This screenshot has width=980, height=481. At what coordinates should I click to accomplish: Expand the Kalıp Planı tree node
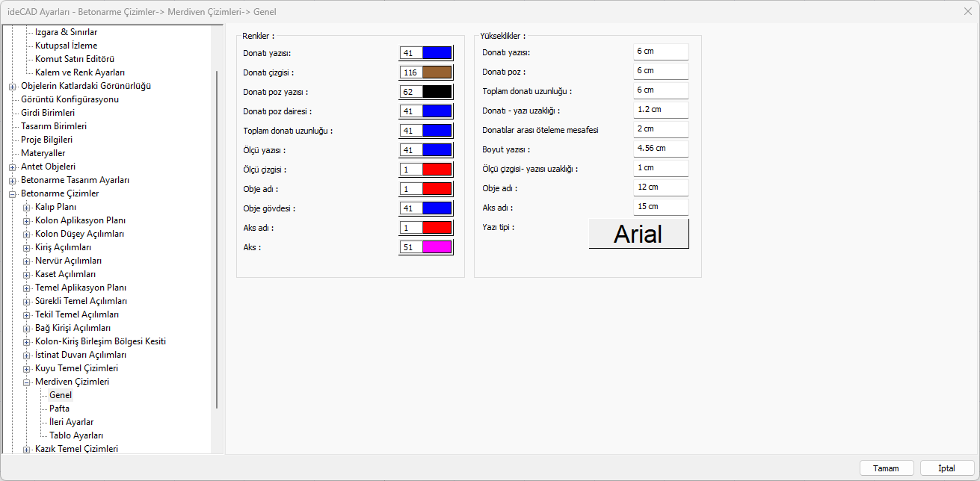pyautogui.click(x=27, y=207)
